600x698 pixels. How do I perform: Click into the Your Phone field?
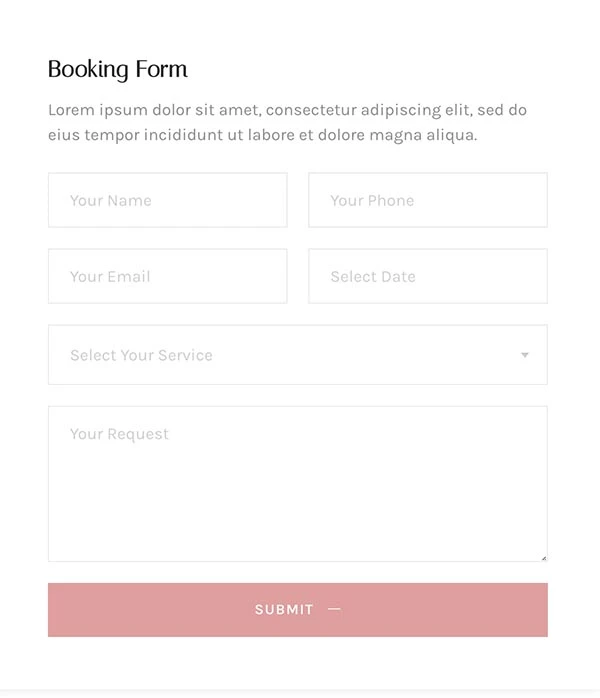pyautogui.click(x=427, y=200)
